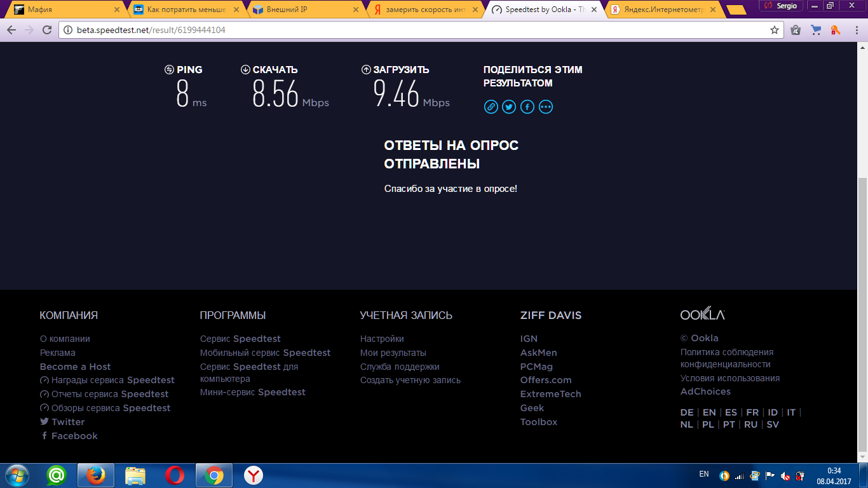Open Become a Host link
The height and width of the screenshot is (488, 868).
[x=75, y=367]
